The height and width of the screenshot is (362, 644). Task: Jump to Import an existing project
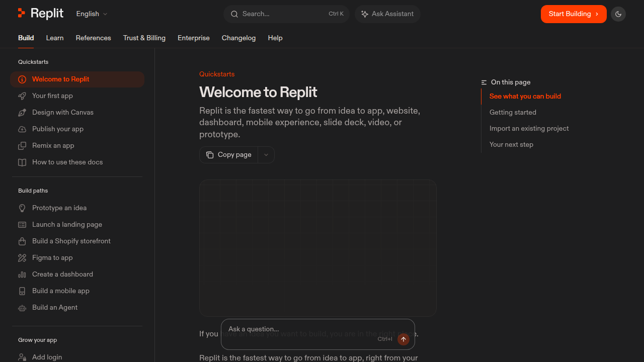click(529, 128)
